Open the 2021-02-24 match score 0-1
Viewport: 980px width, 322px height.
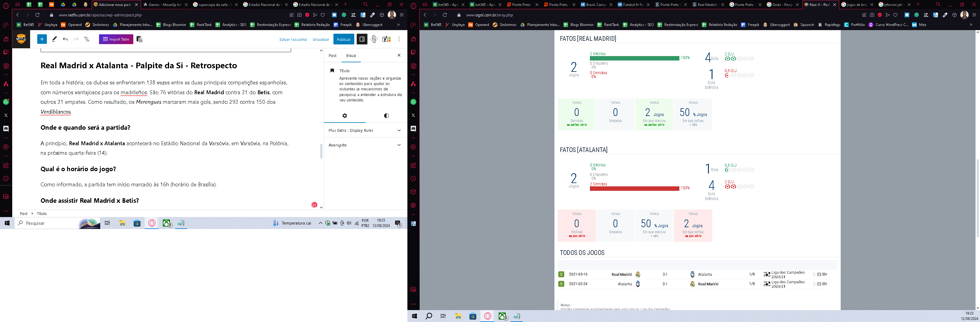coord(665,284)
